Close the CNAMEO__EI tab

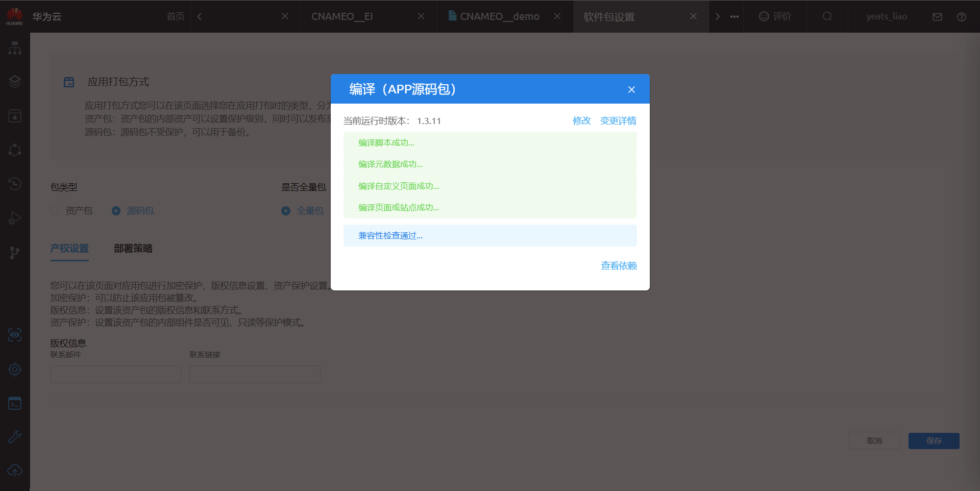[421, 16]
